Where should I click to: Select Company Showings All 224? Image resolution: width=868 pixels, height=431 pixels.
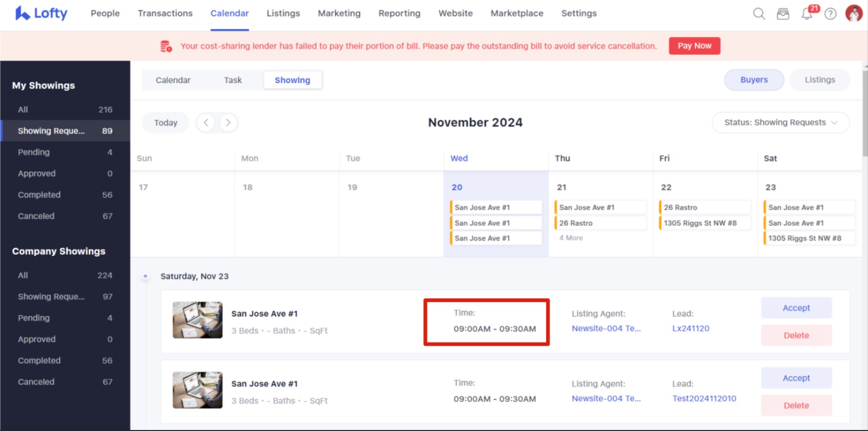[x=65, y=275]
